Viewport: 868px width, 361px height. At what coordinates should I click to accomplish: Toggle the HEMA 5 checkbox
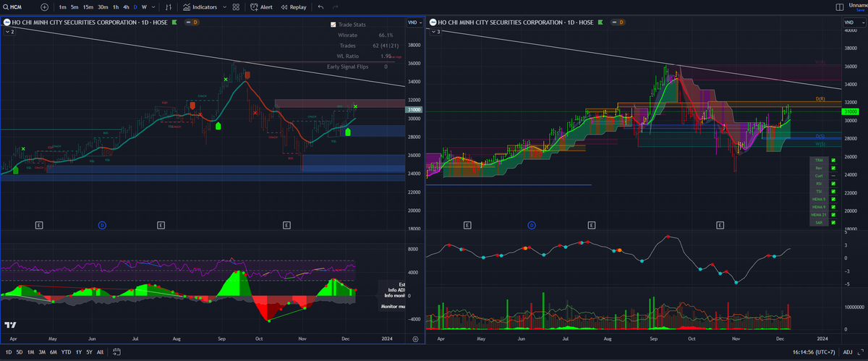click(x=833, y=200)
